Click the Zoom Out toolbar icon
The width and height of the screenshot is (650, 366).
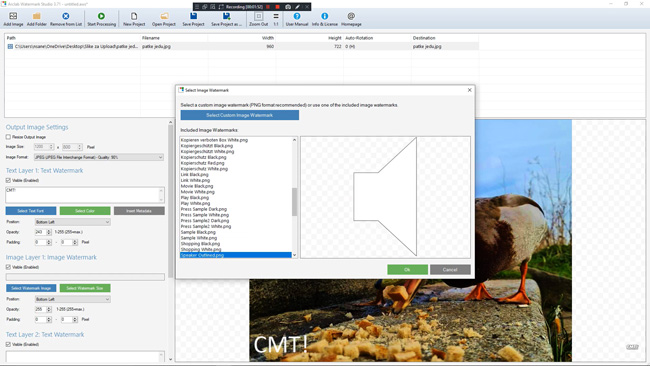click(x=258, y=16)
